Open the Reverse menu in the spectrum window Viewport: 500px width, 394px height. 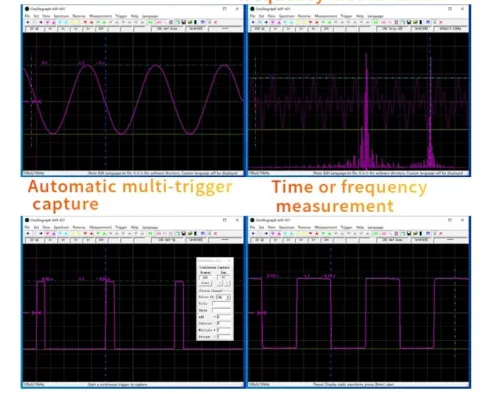tap(304, 16)
